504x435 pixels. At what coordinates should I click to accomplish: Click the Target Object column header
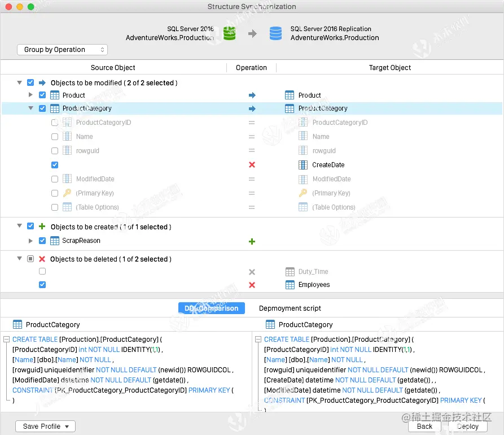[x=389, y=68]
